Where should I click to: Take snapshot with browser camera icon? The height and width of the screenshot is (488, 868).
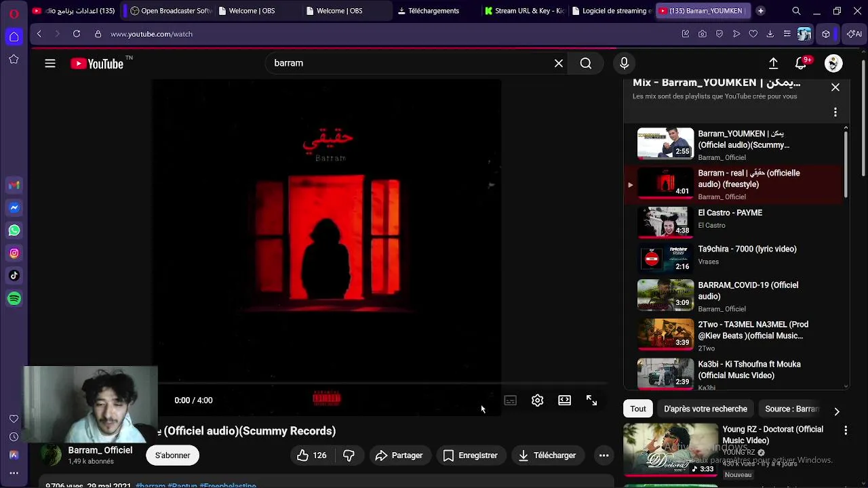tap(703, 34)
